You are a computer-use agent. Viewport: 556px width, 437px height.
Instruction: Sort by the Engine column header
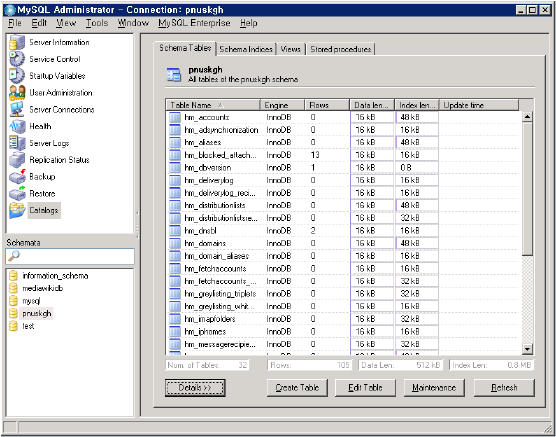click(x=283, y=105)
